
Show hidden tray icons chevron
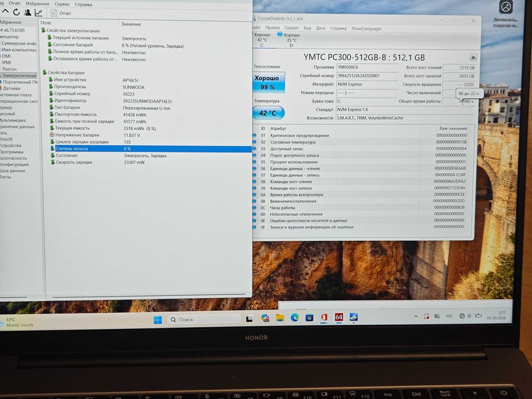coord(416,316)
